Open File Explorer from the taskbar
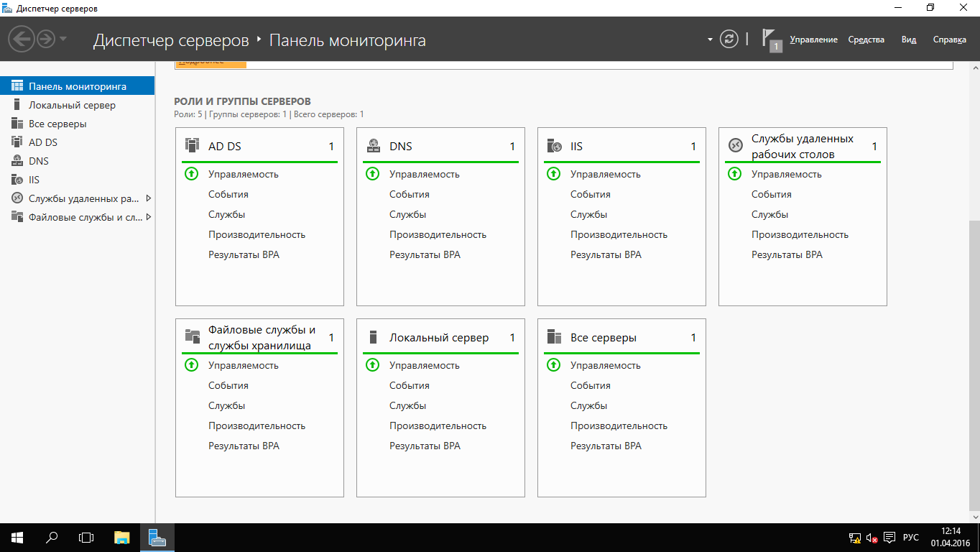 tap(122, 537)
